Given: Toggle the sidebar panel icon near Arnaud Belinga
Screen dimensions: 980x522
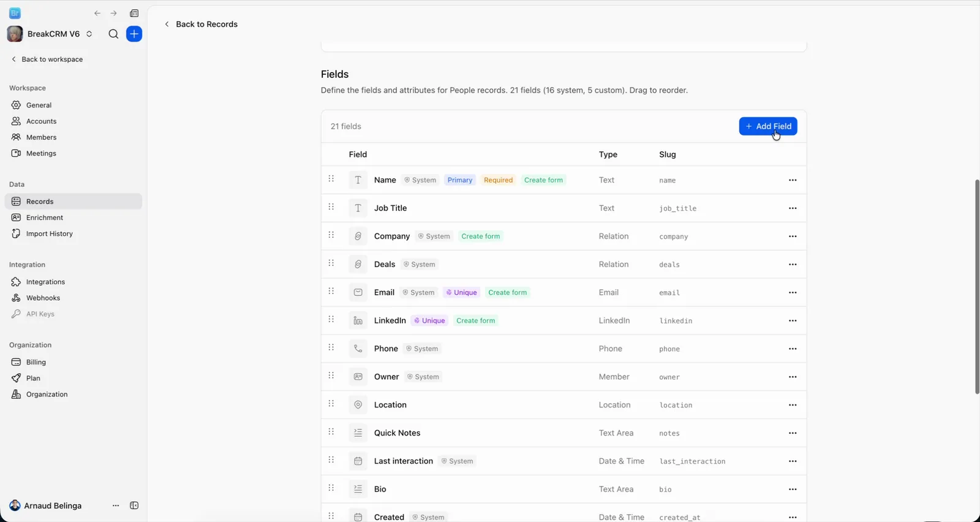Looking at the screenshot, I should 134,505.
